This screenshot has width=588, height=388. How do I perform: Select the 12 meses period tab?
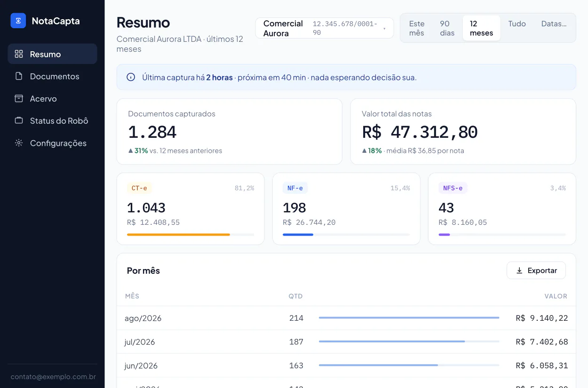coord(481,28)
